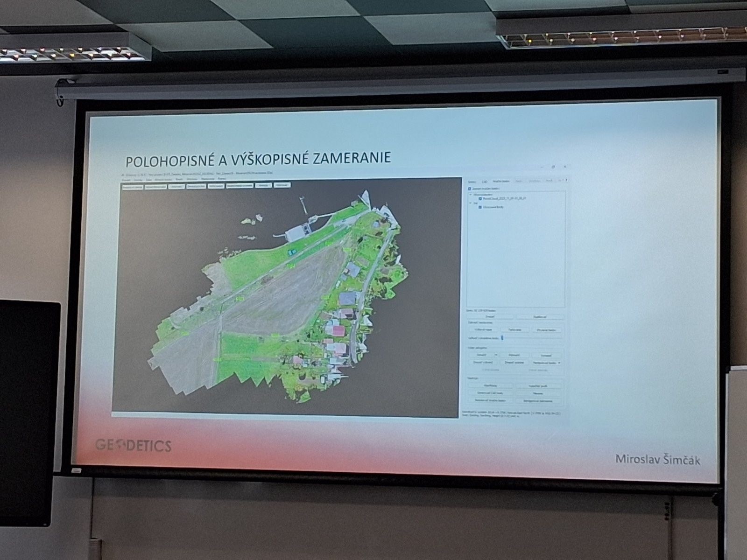Switch to the CAD tab
Image resolution: width=747 pixels, height=560 pixels.
coord(484,181)
